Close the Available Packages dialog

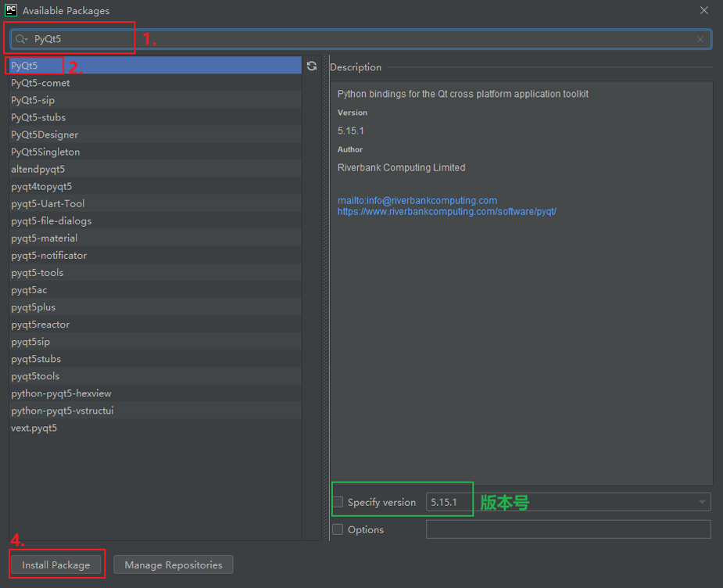pyautogui.click(x=703, y=10)
